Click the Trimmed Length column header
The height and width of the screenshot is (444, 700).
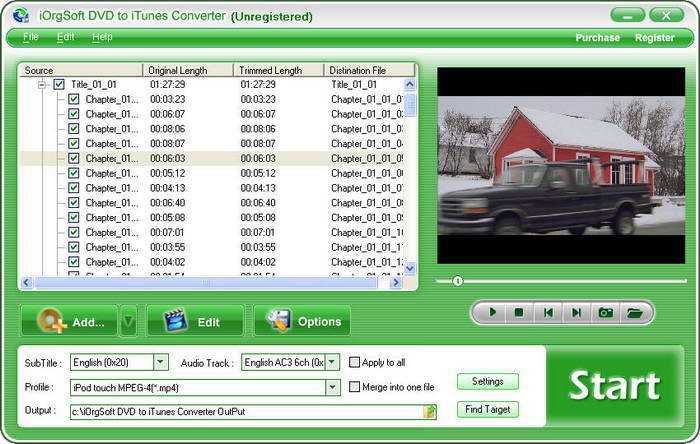coord(279,71)
